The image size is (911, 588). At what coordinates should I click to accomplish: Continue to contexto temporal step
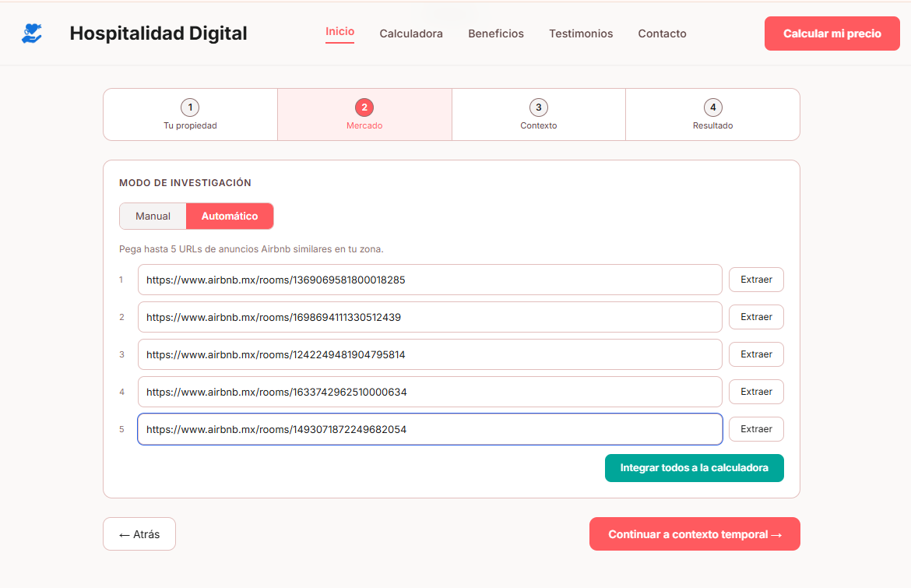[695, 534]
